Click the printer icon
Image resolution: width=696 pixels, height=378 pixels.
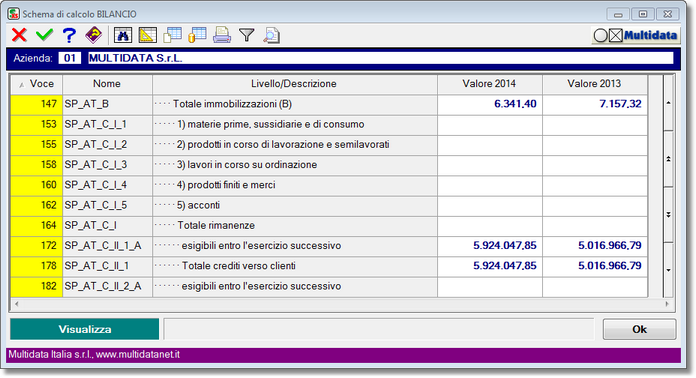(x=222, y=35)
